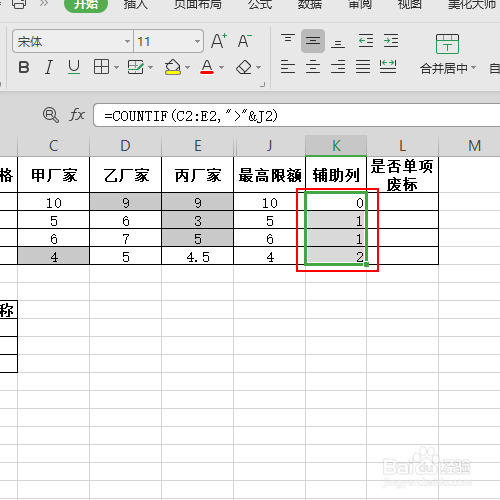Select the 是否单项废标 header cell
Screen dimensions: 500x500
[403, 175]
